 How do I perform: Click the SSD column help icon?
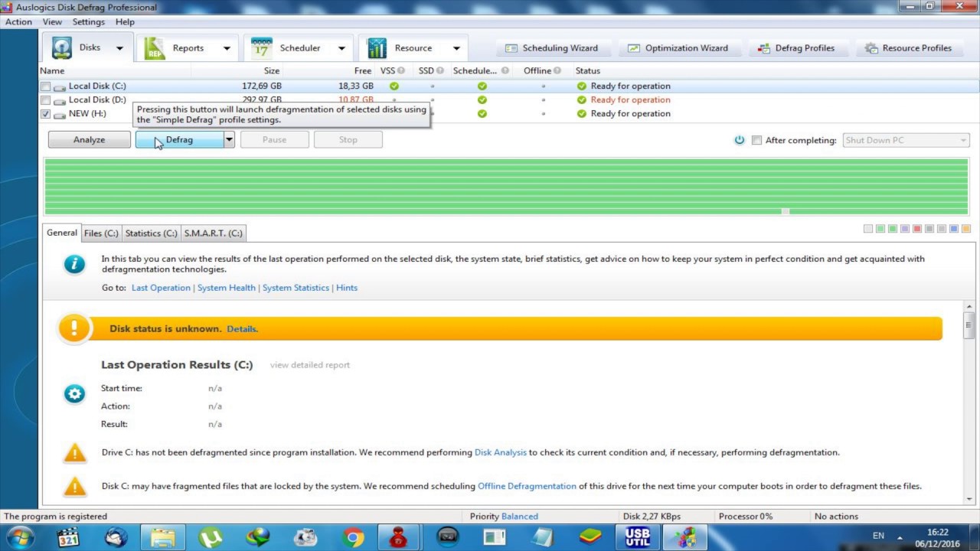tap(439, 70)
